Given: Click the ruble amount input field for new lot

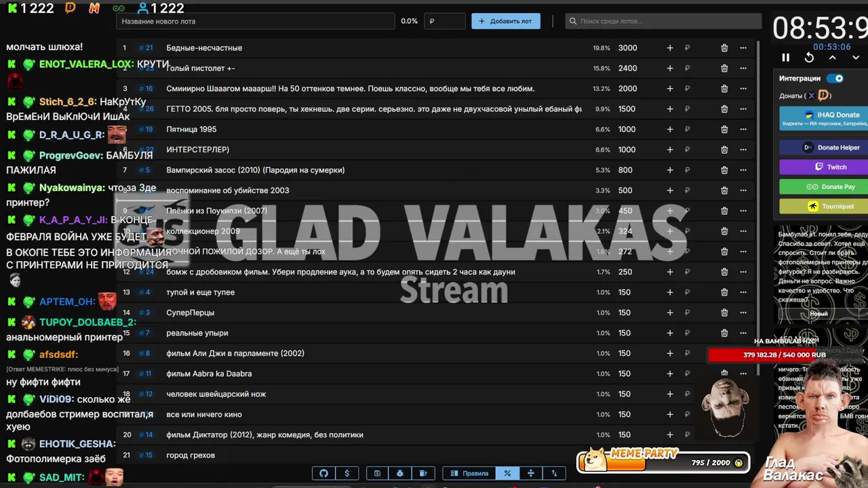Looking at the screenshot, I should (445, 21).
